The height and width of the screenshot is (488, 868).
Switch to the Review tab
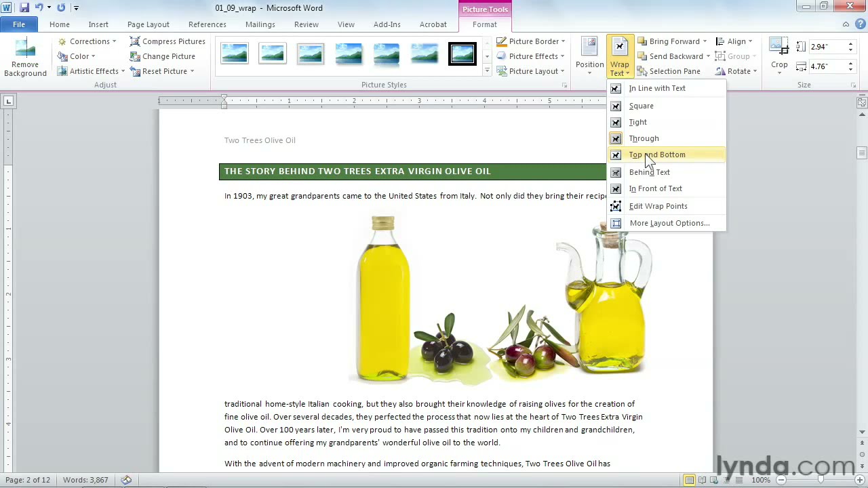tap(307, 24)
